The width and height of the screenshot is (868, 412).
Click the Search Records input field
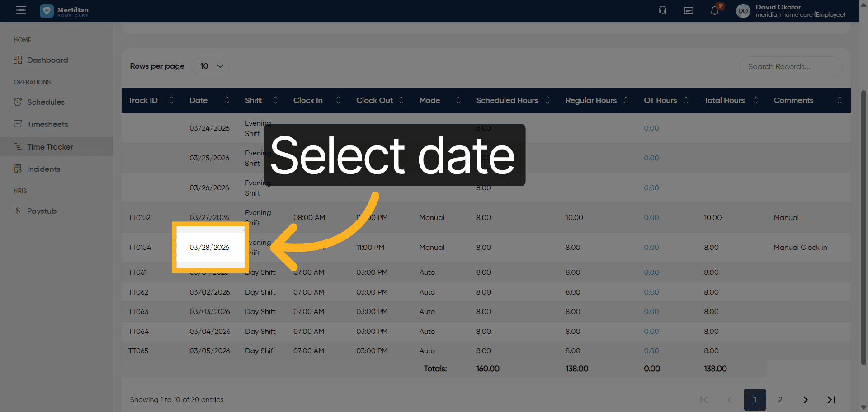coord(790,66)
